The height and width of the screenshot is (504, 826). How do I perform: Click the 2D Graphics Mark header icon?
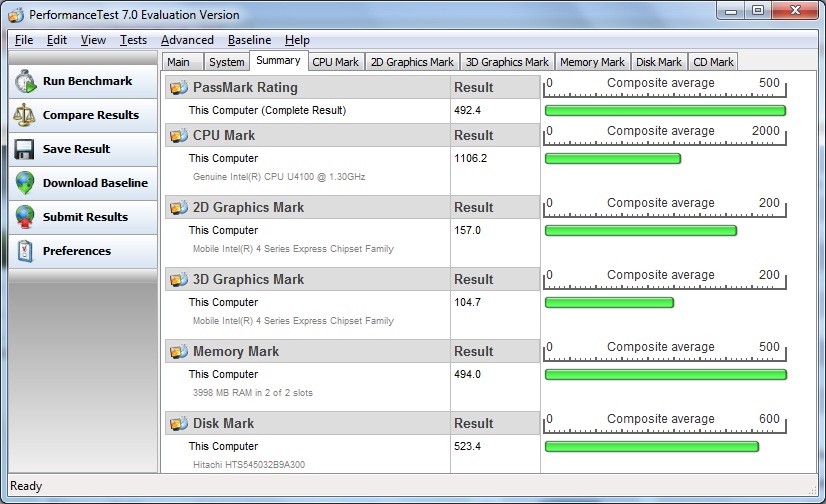(x=179, y=207)
